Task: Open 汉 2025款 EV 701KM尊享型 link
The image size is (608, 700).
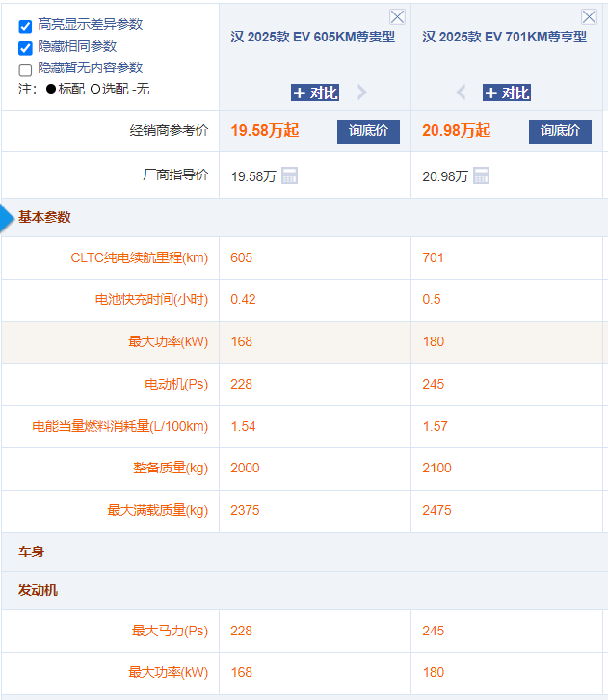Action: tap(504, 38)
